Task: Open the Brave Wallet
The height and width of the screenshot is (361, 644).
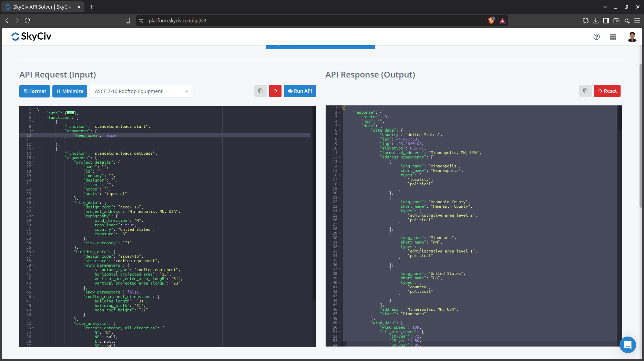Action: 616,21
